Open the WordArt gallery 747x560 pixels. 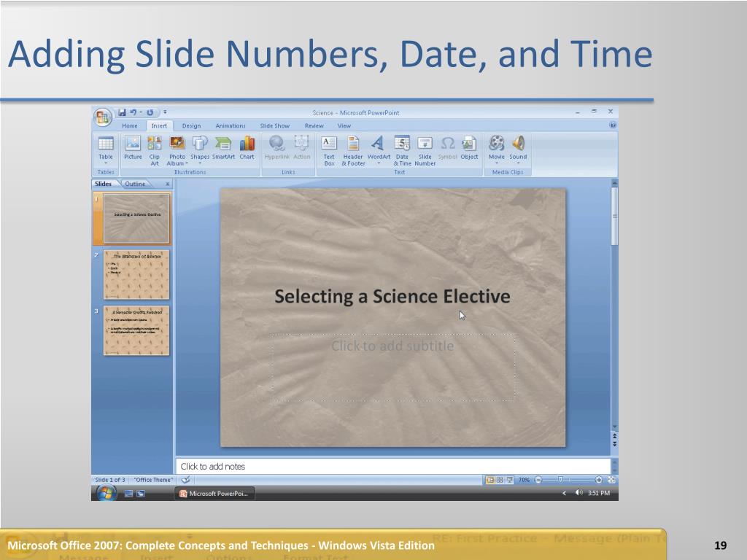tap(379, 149)
